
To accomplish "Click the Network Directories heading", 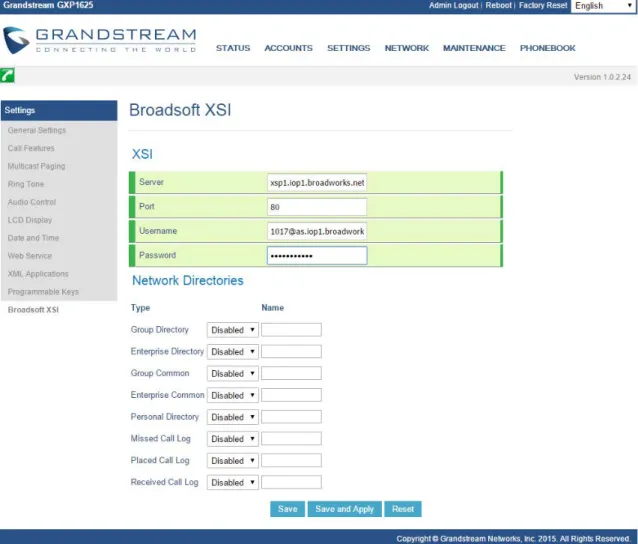I will click(188, 280).
